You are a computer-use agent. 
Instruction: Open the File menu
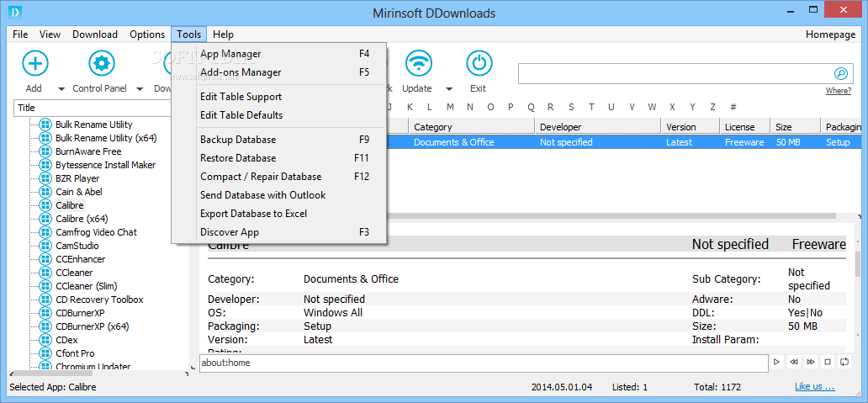point(20,34)
